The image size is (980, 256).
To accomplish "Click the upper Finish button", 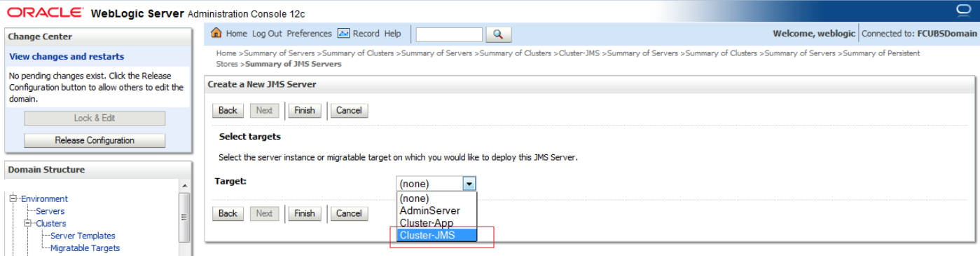I will [x=305, y=110].
